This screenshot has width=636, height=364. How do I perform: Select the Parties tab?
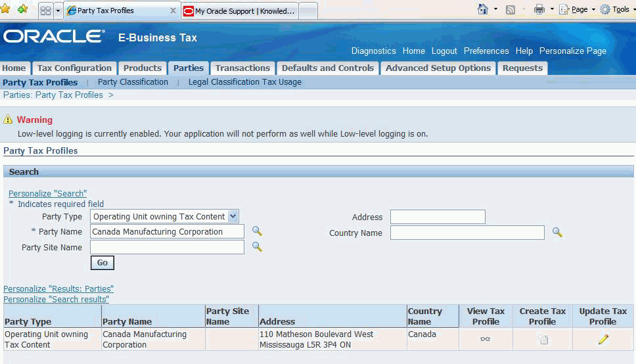click(189, 68)
